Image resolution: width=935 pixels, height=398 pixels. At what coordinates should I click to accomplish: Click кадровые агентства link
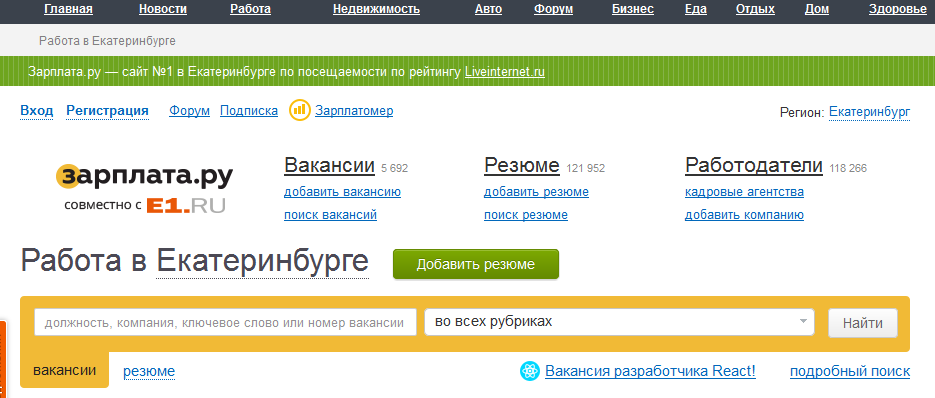coord(744,192)
